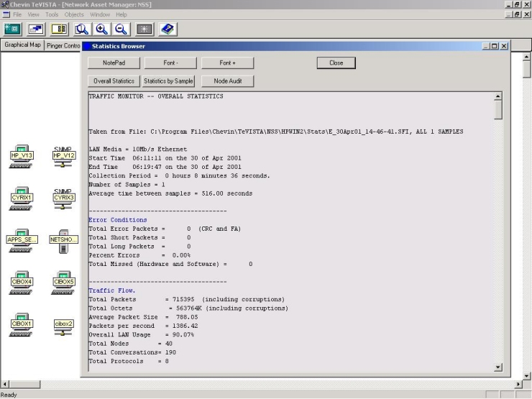
Task: Click the main window vertical scrollbar up arrow
Action: [x=526, y=56]
